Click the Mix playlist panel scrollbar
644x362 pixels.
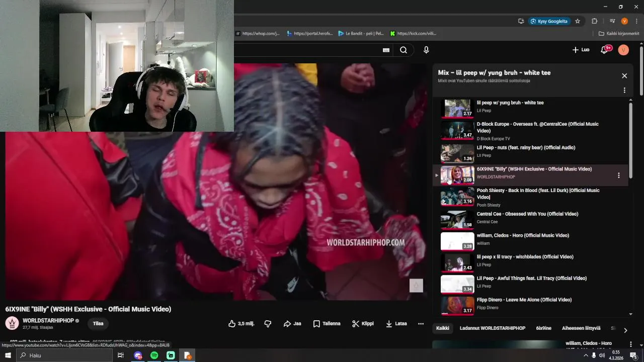630,140
